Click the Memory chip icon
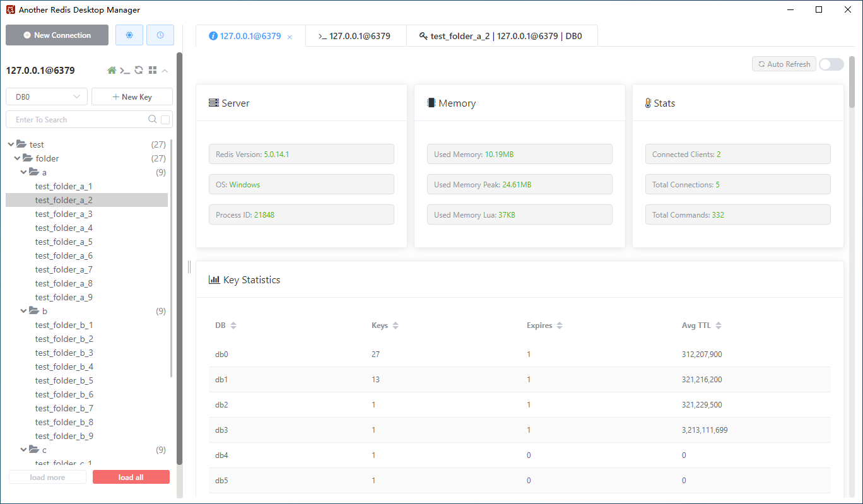This screenshot has height=504, width=863. point(432,103)
